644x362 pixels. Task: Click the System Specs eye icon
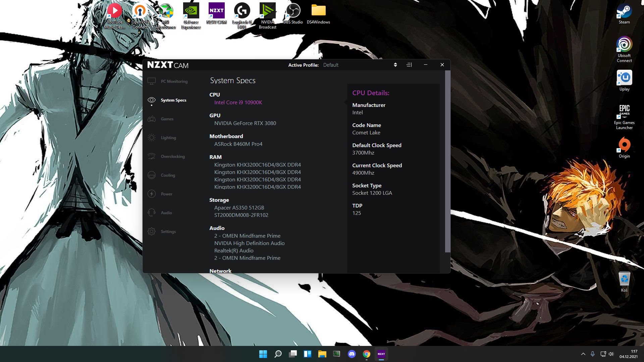pyautogui.click(x=152, y=100)
